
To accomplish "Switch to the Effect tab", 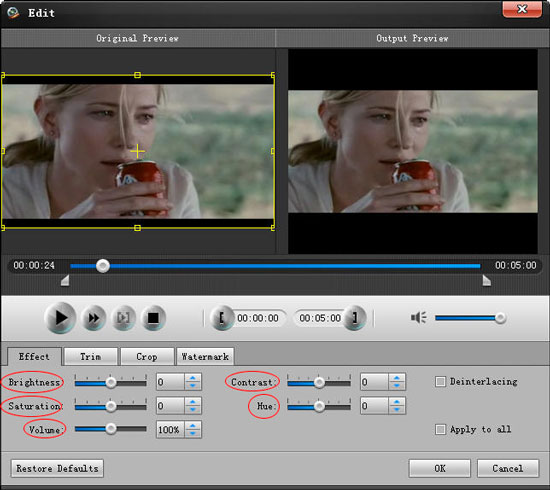I will click(x=34, y=357).
